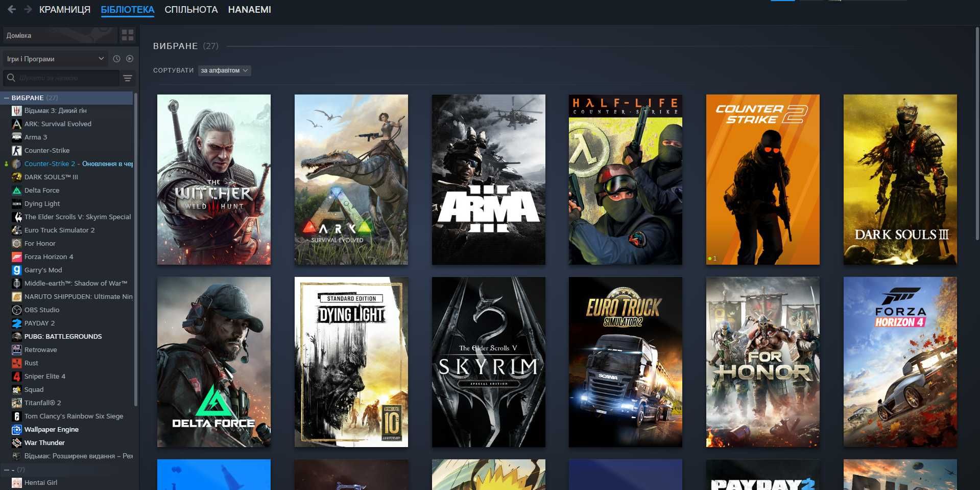Open the Forza Horizon 4 cover
Viewport: 980px width, 490px height.
point(900,362)
